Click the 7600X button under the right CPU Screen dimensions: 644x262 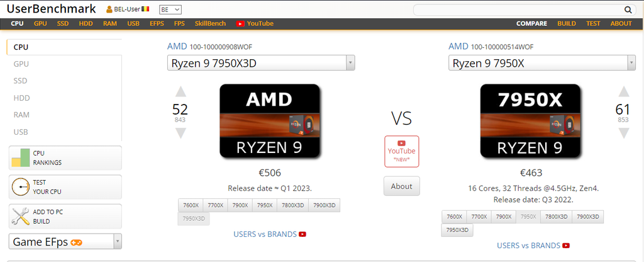tap(454, 217)
